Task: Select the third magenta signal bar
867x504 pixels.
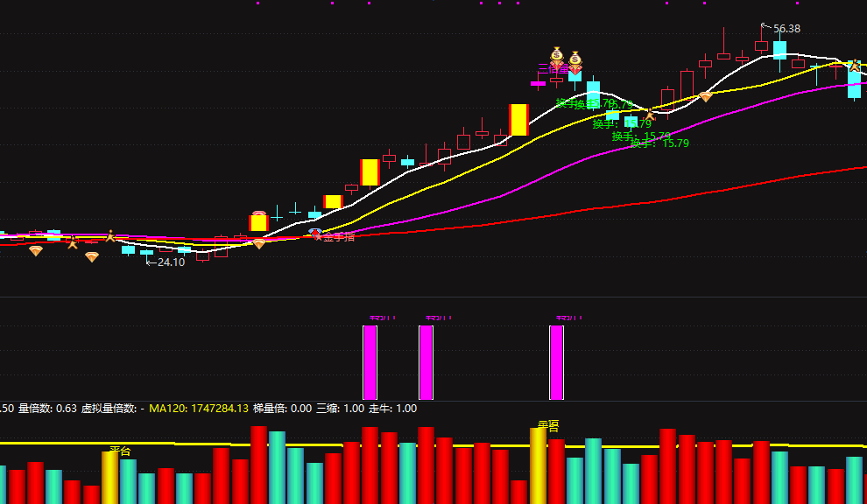Action: click(556, 362)
